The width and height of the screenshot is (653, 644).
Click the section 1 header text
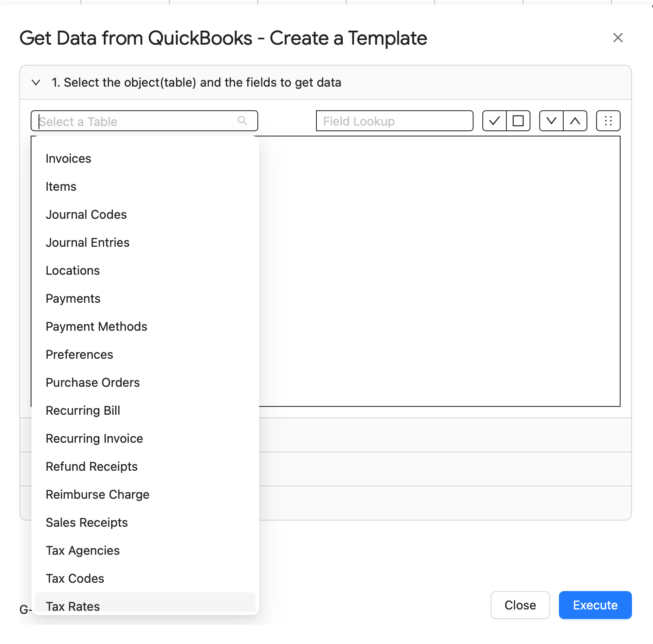[x=197, y=82]
